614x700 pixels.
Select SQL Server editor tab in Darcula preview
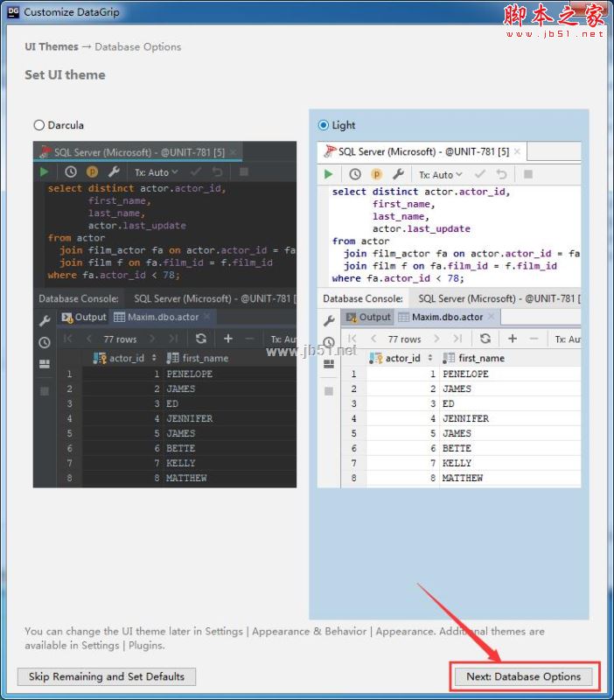coord(138,152)
